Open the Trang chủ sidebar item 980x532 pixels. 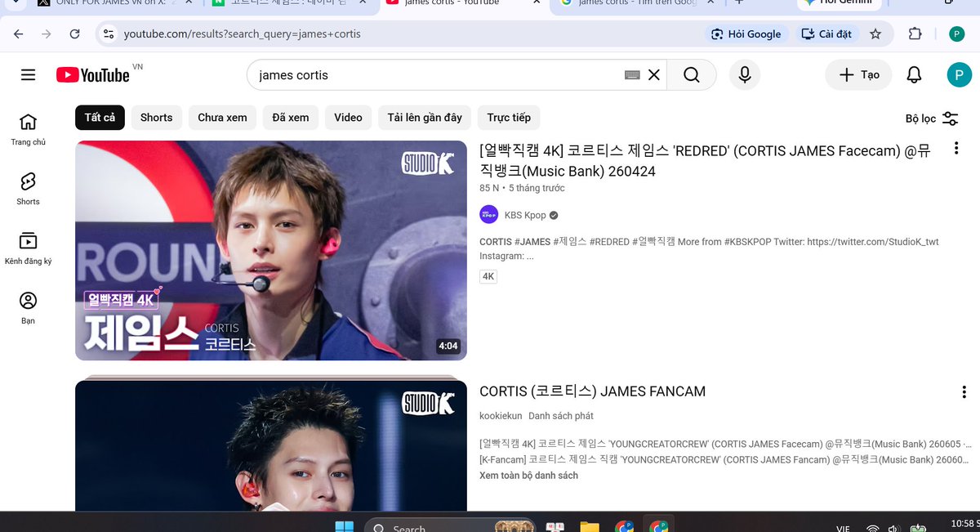point(29,129)
